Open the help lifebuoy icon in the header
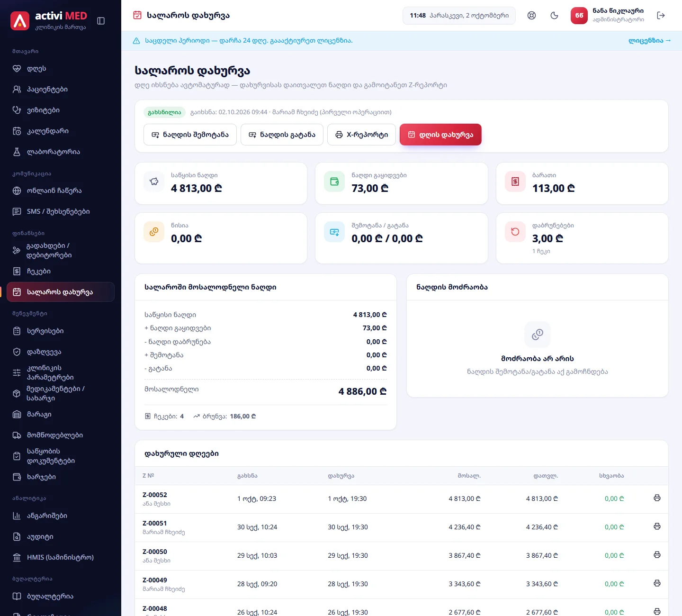Viewport: 682px width, 616px height. [532, 16]
